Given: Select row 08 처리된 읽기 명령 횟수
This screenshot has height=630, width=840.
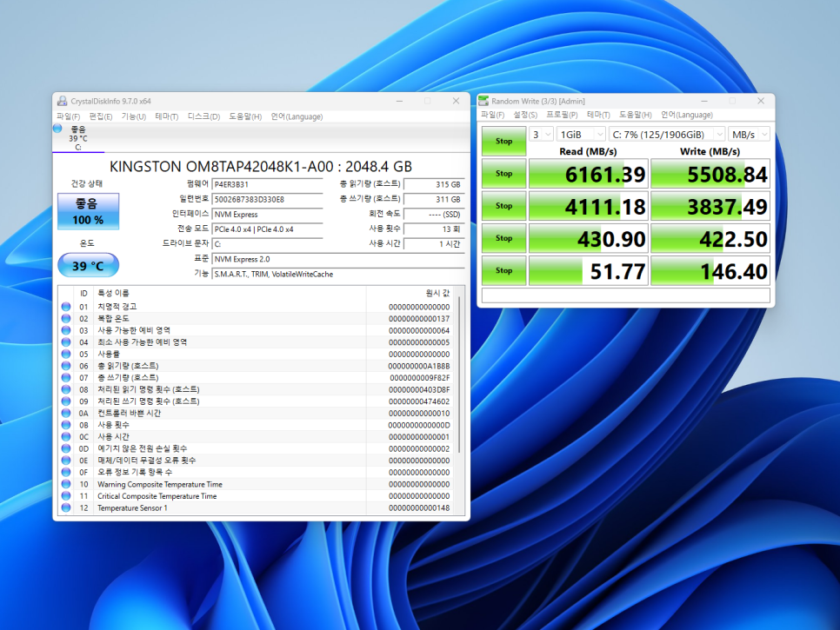Looking at the screenshot, I should (257, 389).
